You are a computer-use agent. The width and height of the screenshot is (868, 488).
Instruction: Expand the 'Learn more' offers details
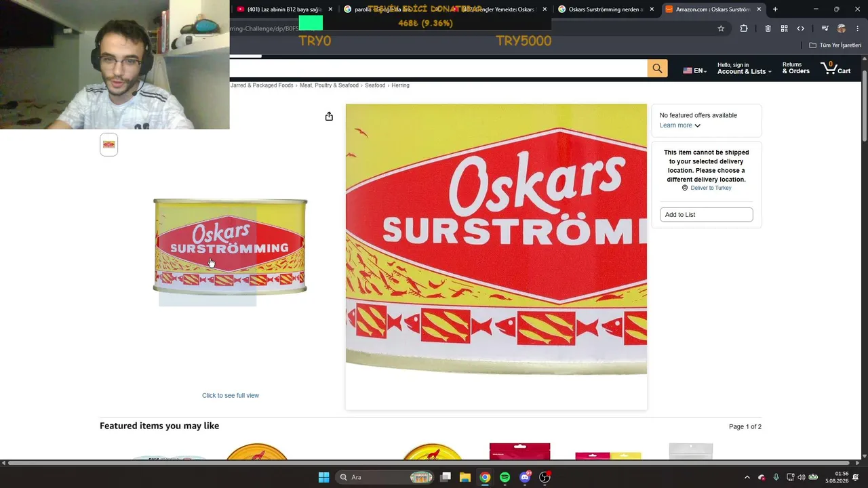(x=680, y=125)
